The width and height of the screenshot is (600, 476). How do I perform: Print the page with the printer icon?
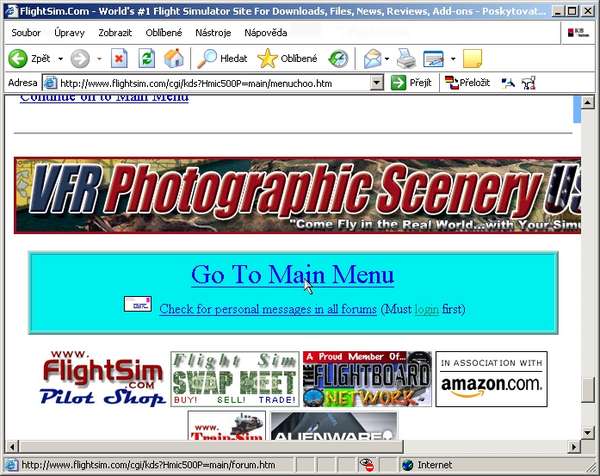[406, 59]
